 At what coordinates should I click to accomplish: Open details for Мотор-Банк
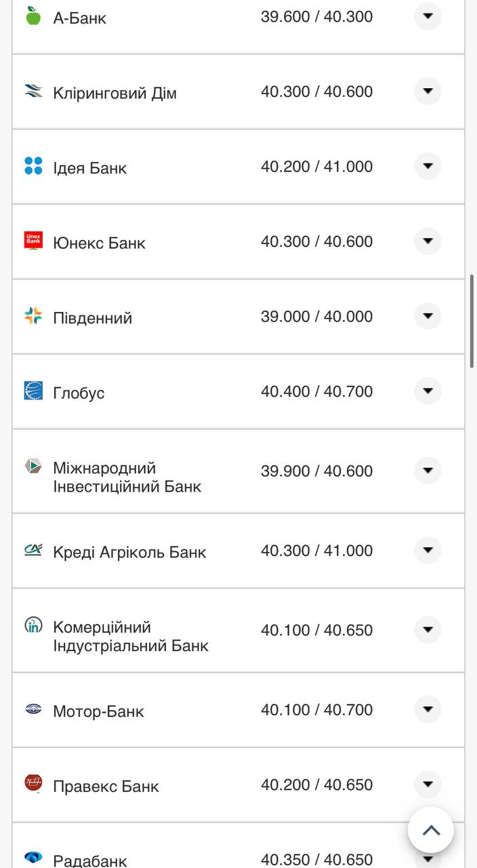[428, 709]
